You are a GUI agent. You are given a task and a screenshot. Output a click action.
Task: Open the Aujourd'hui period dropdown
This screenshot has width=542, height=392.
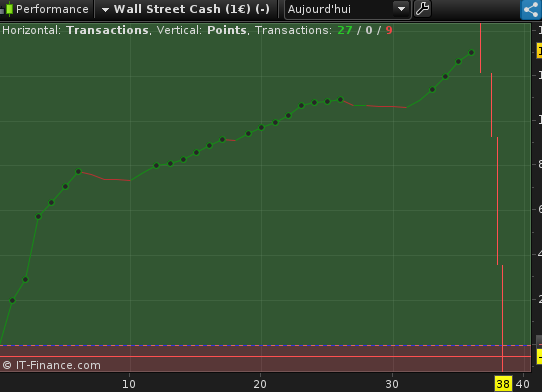pyautogui.click(x=348, y=9)
